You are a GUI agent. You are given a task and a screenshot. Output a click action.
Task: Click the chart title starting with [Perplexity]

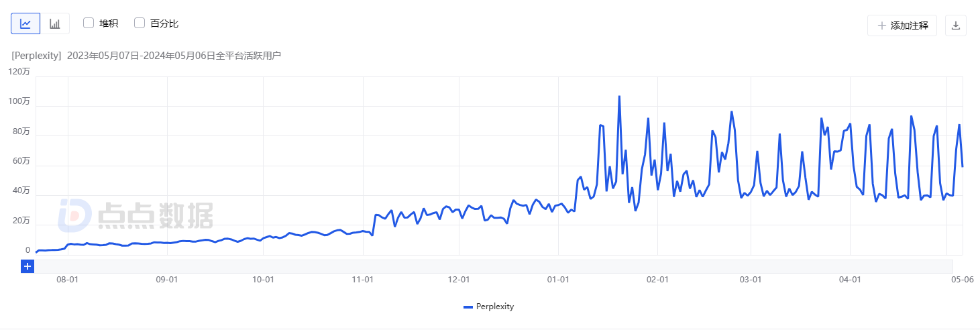(x=146, y=56)
